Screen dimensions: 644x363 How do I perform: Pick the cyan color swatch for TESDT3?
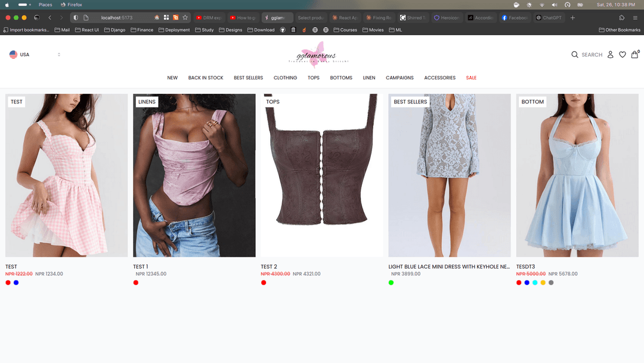pos(535,282)
